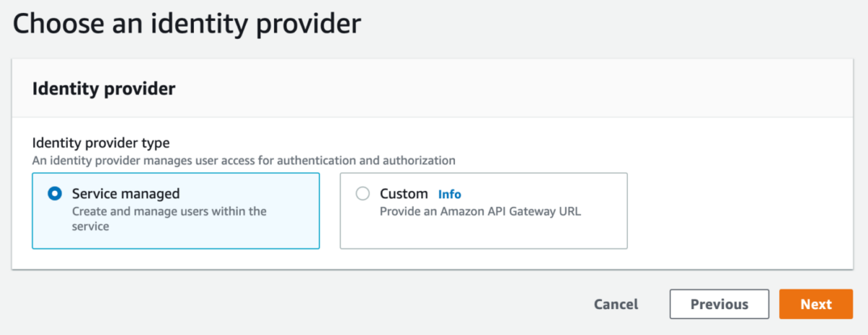Click the Next button
The width and height of the screenshot is (868, 335).
click(x=815, y=305)
